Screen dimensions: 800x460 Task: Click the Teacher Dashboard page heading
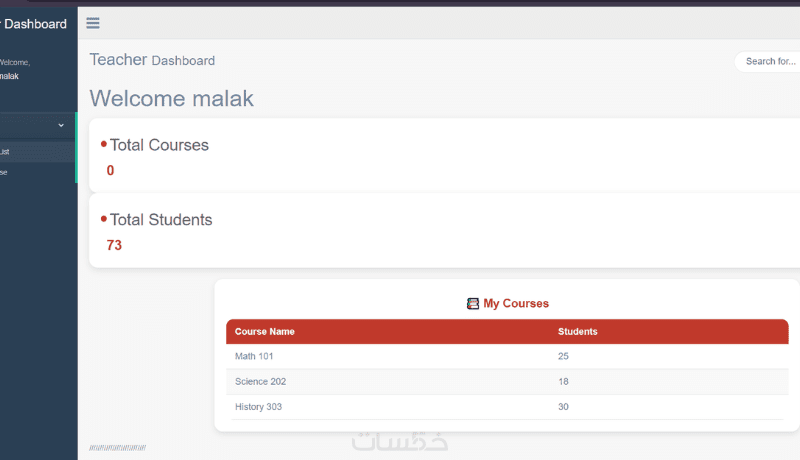click(152, 60)
